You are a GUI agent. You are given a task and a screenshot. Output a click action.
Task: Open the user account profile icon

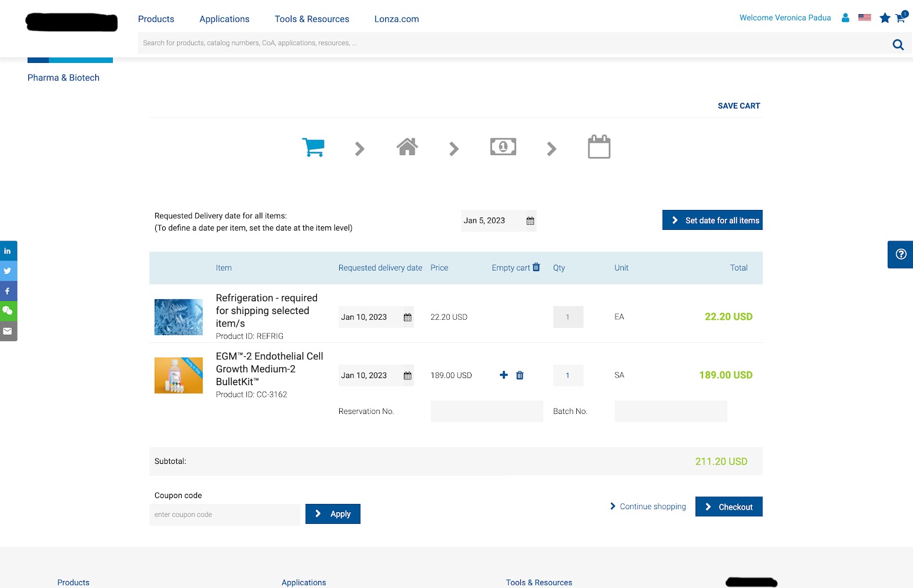tap(845, 18)
